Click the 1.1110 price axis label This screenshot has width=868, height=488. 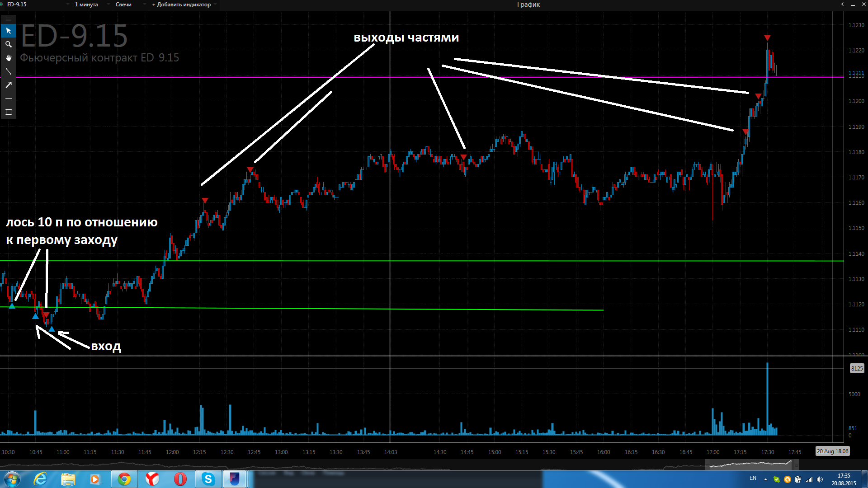click(856, 330)
